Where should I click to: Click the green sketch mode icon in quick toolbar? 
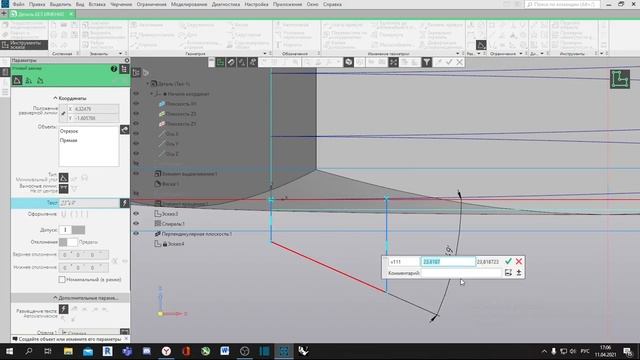(220, 62)
